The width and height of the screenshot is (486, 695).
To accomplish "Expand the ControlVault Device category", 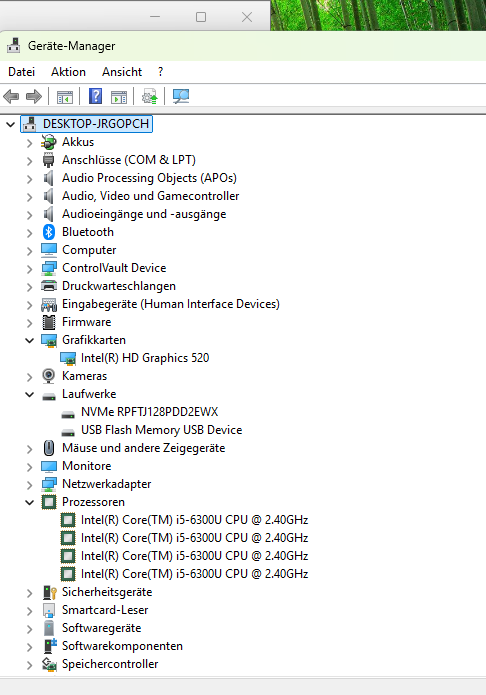I will pos(29,269).
